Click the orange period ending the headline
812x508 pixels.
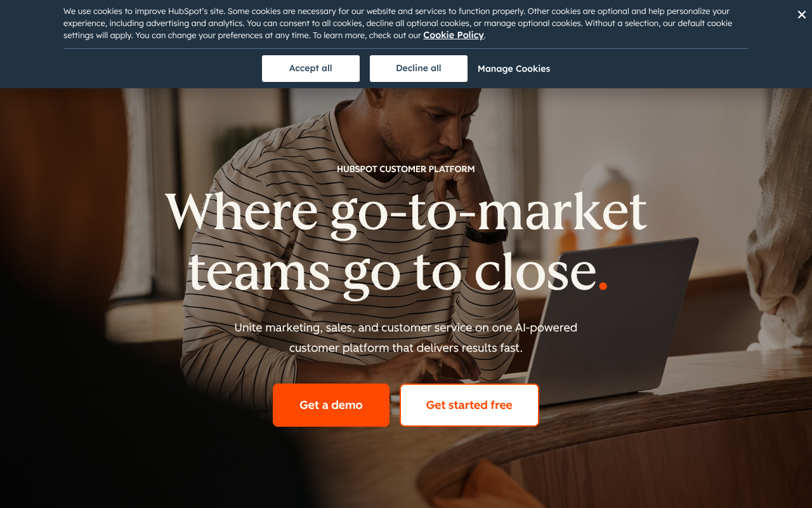click(603, 286)
